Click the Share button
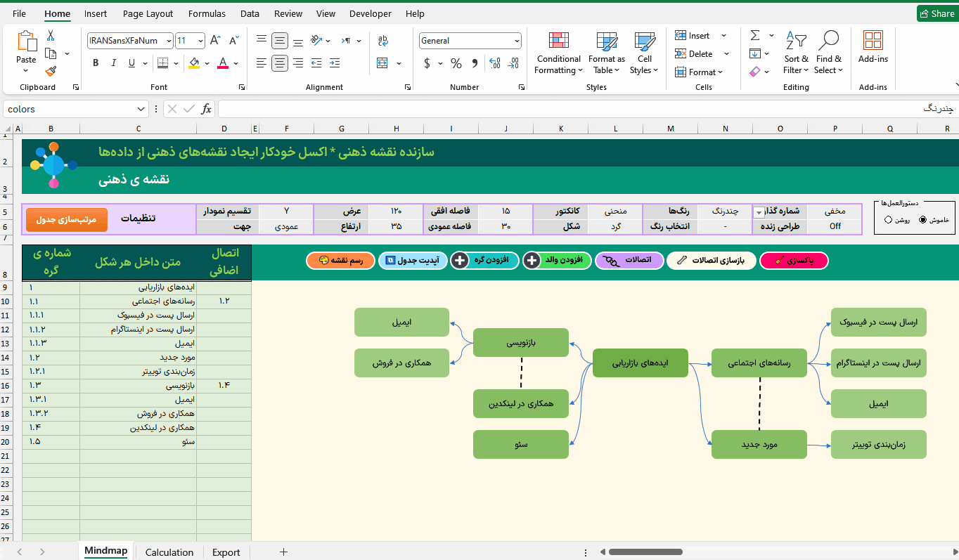This screenshot has height=560, width=959. tap(937, 13)
